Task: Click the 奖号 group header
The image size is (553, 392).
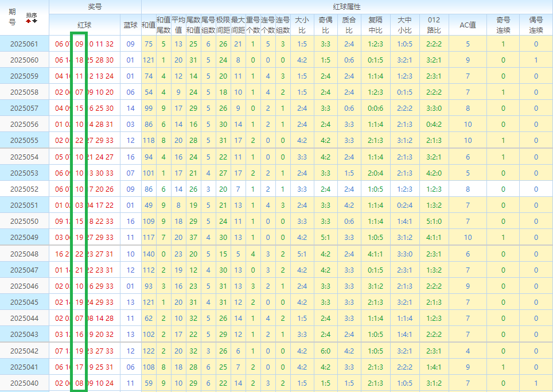Action: 95,7
